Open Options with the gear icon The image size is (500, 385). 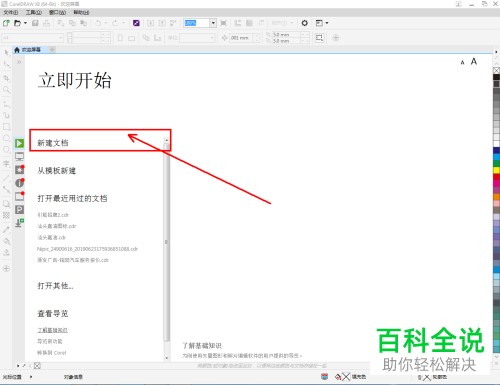click(x=304, y=23)
